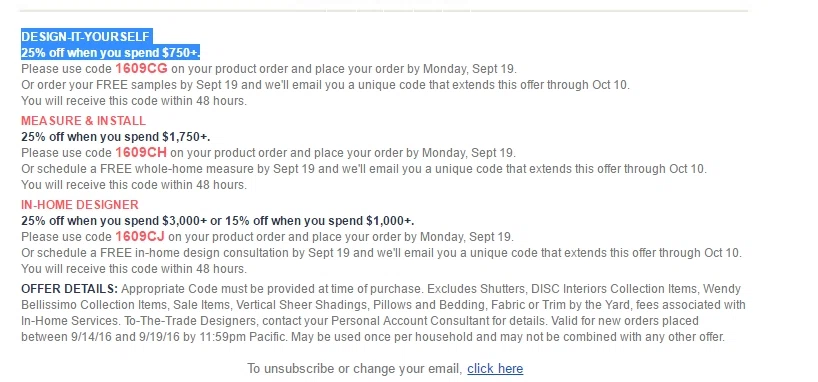
Task: Click 'To unsubscribe or change your email' text
Action: [355, 369]
